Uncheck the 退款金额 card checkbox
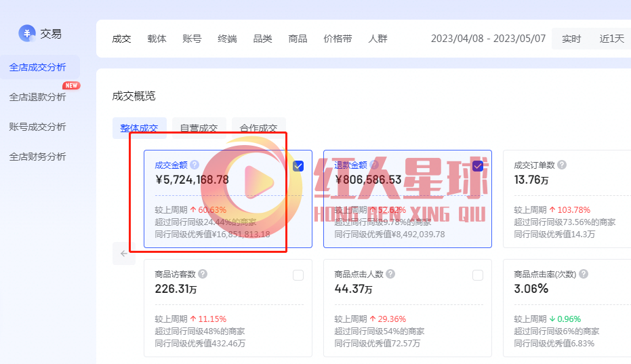 pos(478,166)
